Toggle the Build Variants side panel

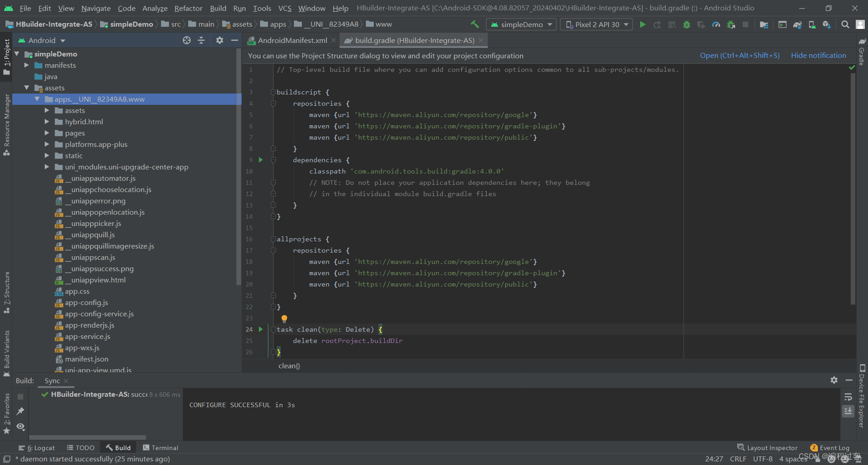[x=7, y=353]
